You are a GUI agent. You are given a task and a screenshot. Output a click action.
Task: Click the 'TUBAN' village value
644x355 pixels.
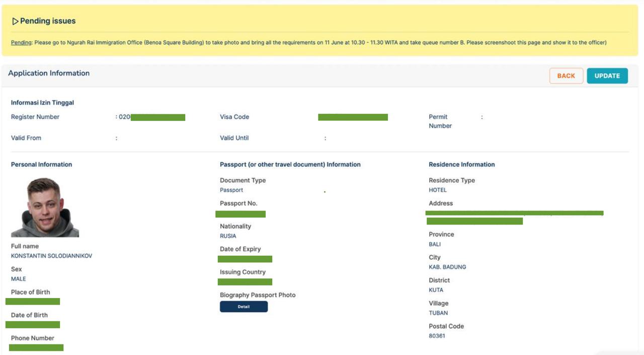tap(438, 313)
